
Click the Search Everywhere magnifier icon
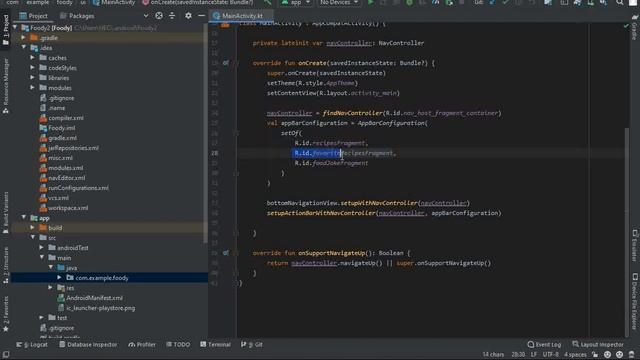pyautogui.click(x=620, y=2)
